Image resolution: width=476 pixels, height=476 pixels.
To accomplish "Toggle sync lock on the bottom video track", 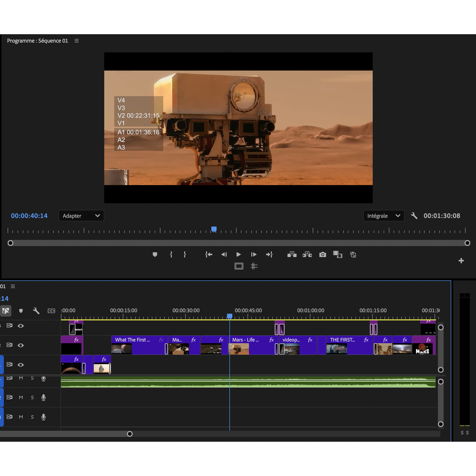I will (9, 364).
